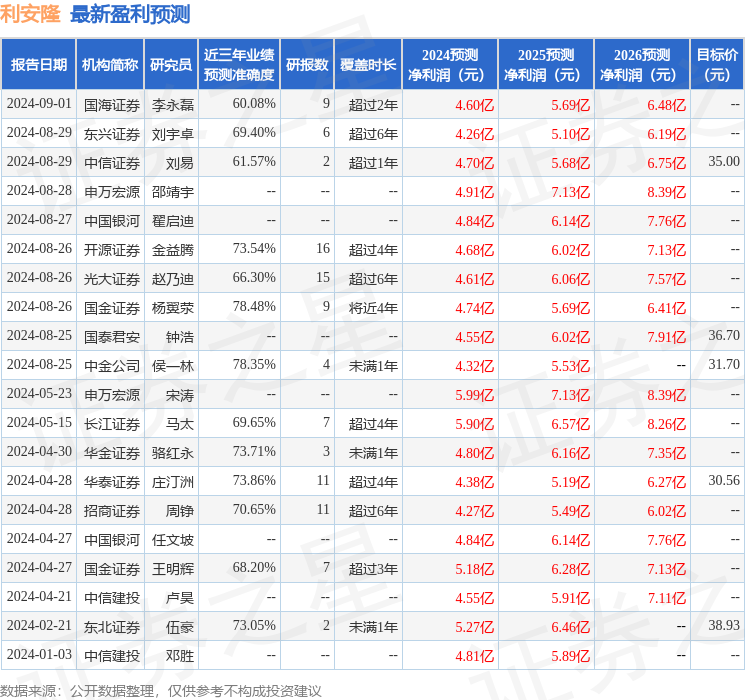Select the 中信证券 institution cell
This screenshot has height=700, width=745.
click(112, 163)
